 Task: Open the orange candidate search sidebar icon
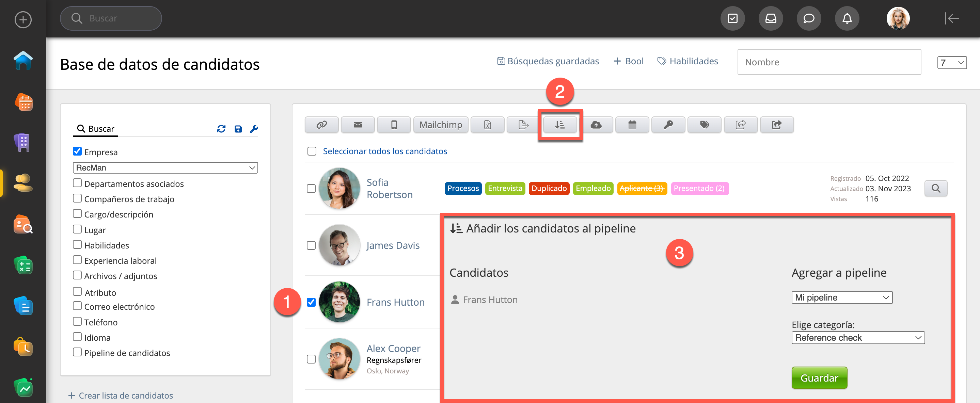[23, 224]
